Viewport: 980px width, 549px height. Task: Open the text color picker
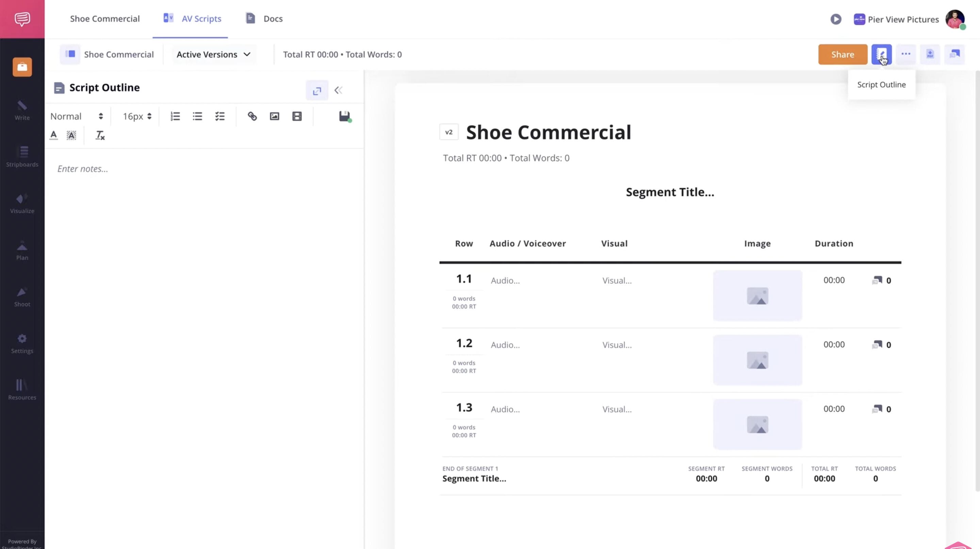[x=54, y=135]
